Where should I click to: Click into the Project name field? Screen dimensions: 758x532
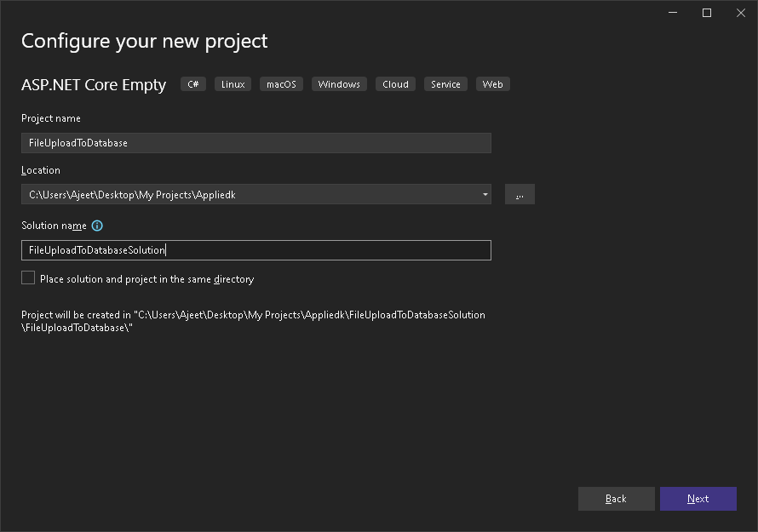coord(256,143)
